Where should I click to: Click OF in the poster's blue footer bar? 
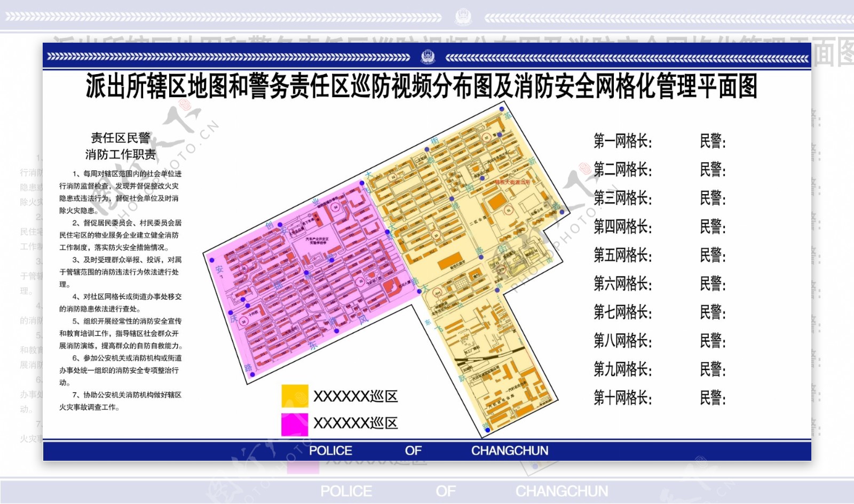[x=413, y=451]
